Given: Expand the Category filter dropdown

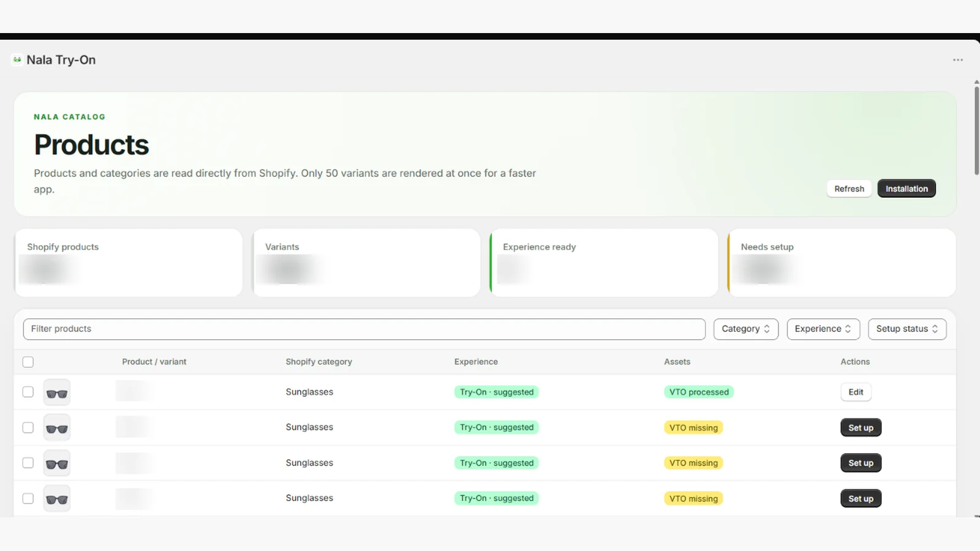Looking at the screenshot, I should [746, 329].
